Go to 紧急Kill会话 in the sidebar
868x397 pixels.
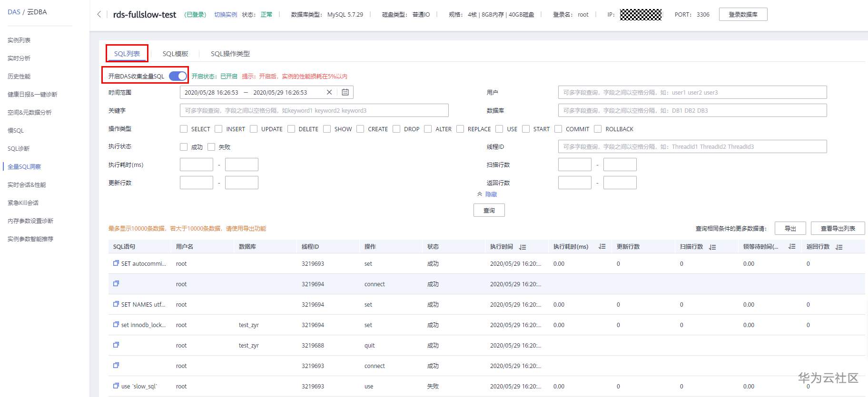click(x=23, y=203)
